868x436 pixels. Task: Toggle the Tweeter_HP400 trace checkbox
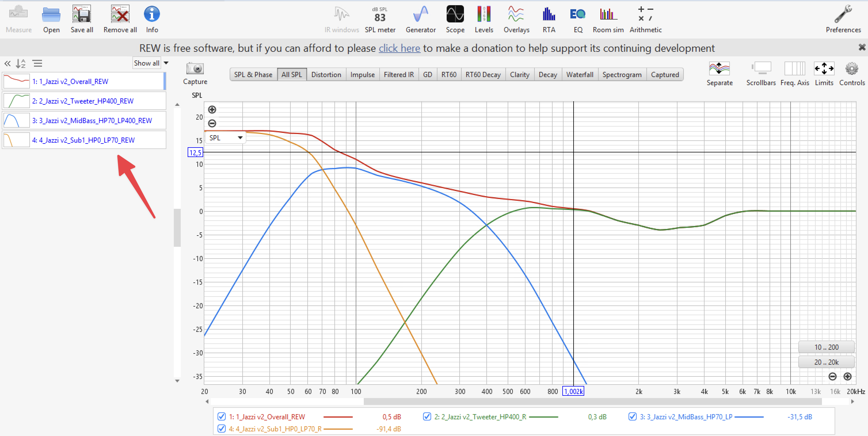pos(427,416)
